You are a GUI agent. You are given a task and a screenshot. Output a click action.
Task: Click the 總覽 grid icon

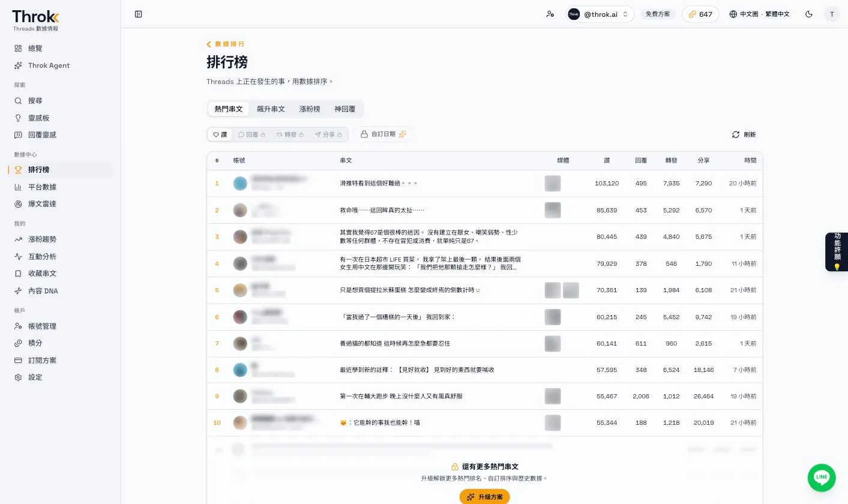pyautogui.click(x=18, y=49)
